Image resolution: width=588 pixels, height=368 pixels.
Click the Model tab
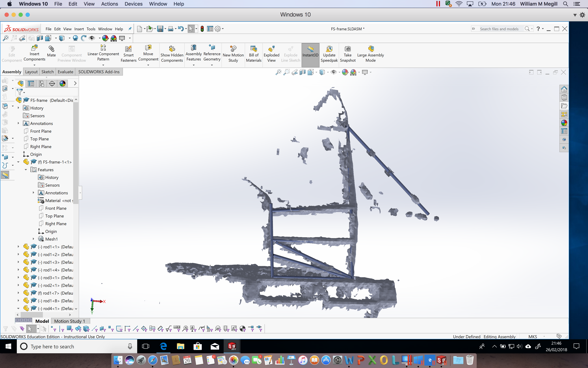[x=42, y=321]
